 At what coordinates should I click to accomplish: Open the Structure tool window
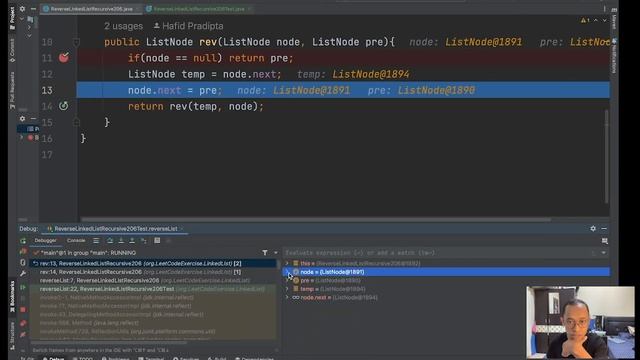click(12, 336)
